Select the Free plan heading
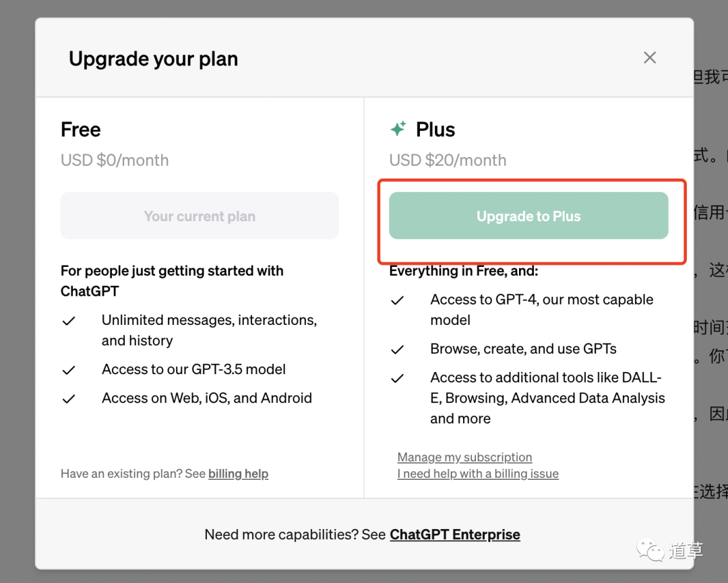 coord(81,129)
